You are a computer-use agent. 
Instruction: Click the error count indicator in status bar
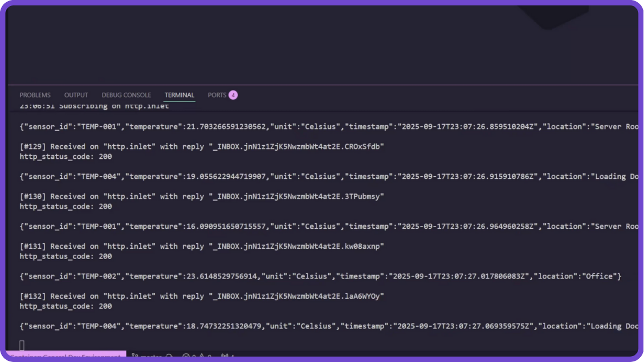189,356
